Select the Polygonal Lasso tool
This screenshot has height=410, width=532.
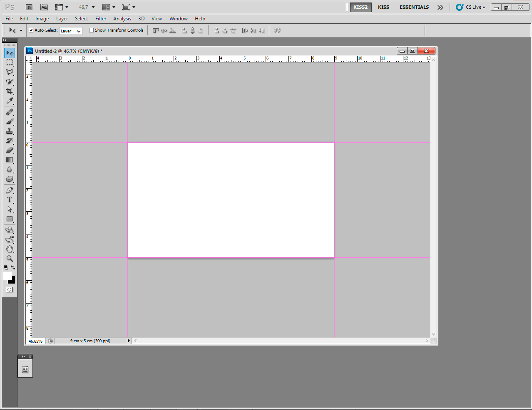[10, 72]
